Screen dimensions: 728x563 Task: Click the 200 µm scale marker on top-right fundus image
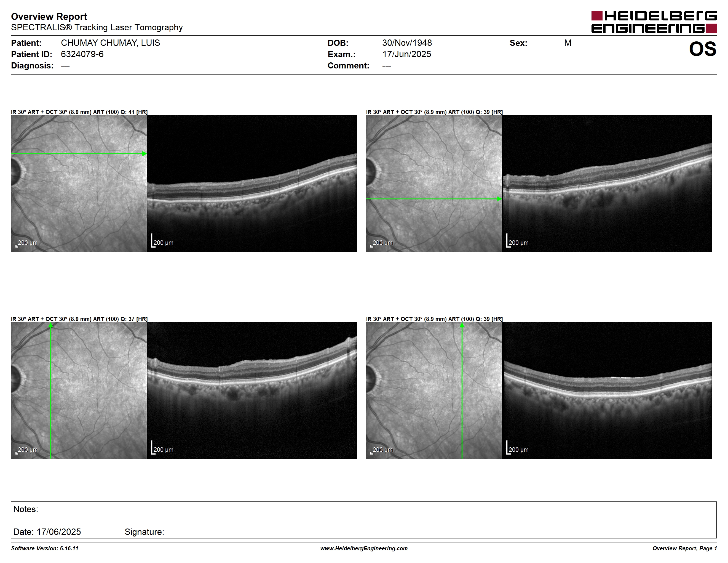point(382,243)
